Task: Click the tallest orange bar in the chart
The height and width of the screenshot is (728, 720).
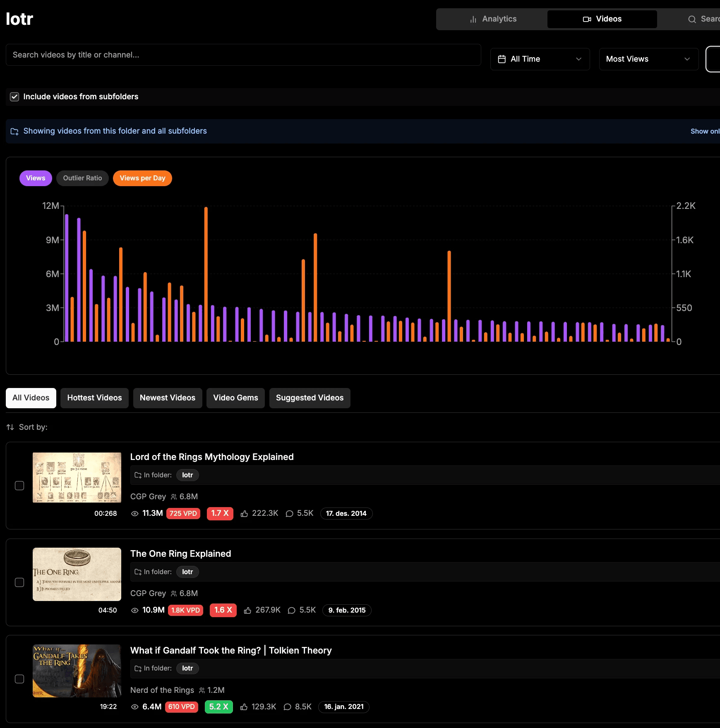Action: (206, 274)
